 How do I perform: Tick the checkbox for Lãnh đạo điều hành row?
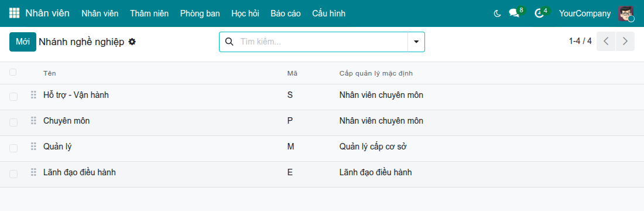(13, 174)
